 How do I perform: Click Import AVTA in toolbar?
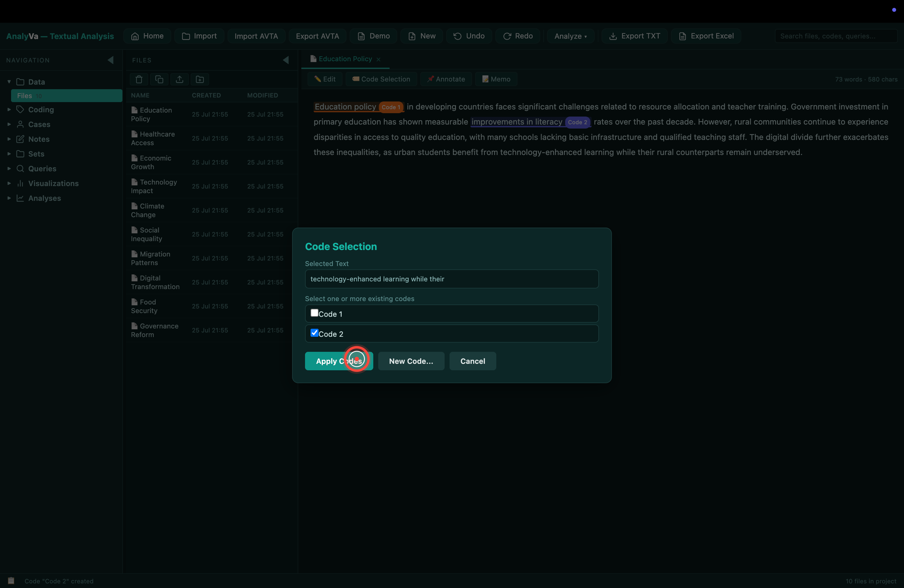[256, 36]
